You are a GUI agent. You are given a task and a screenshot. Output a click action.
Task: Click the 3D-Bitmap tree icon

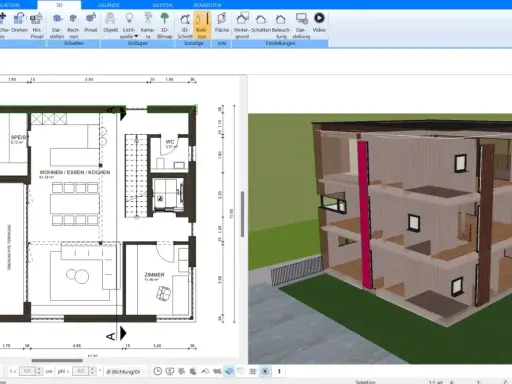point(164,18)
